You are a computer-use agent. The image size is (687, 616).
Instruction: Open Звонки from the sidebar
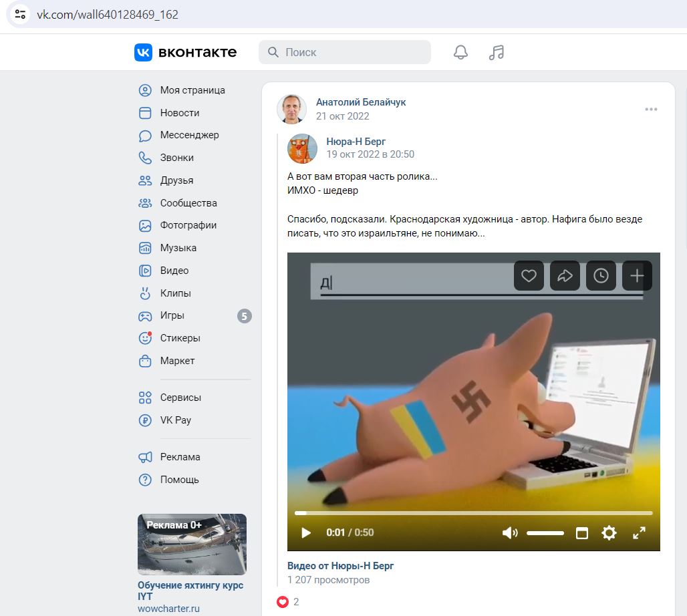[177, 158]
